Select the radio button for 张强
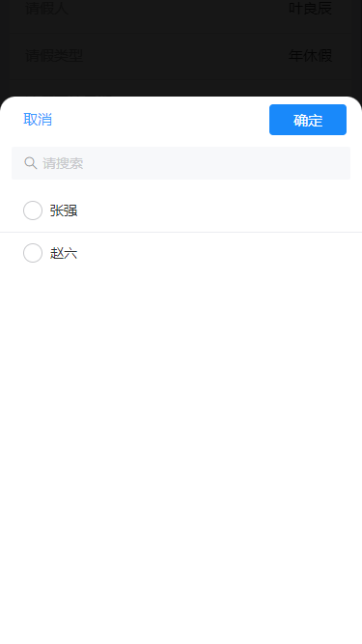362x644 pixels. click(x=33, y=210)
